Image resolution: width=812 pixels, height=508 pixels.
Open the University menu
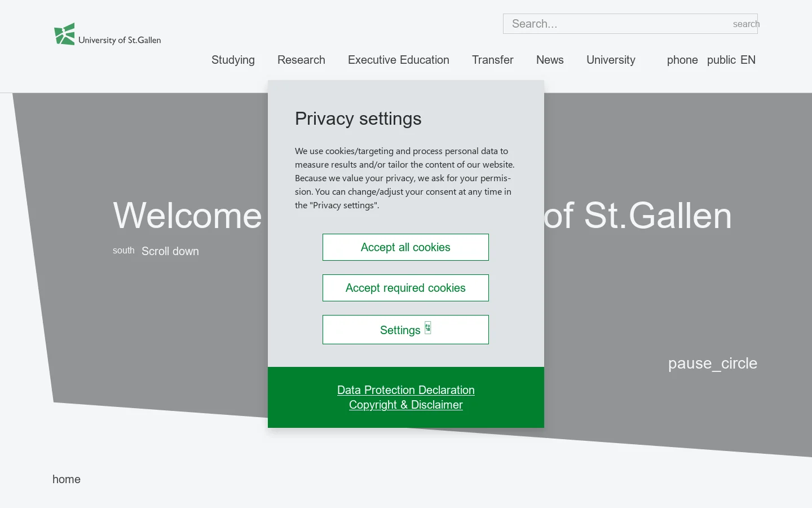click(x=611, y=60)
